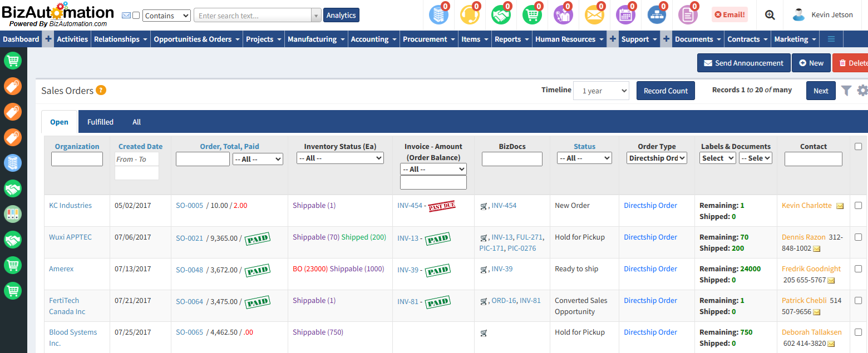The height and width of the screenshot is (353, 868).
Task: Select the Blood Systems Inc. row checkbox
Action: pos(858,332)
